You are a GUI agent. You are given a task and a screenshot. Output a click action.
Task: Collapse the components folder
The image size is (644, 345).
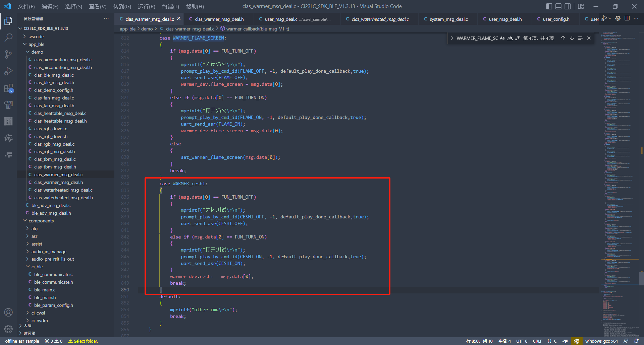[24, 221]
